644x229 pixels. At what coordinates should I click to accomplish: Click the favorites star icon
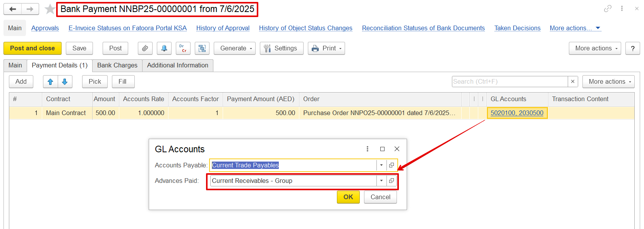click(x=50, y=9)
